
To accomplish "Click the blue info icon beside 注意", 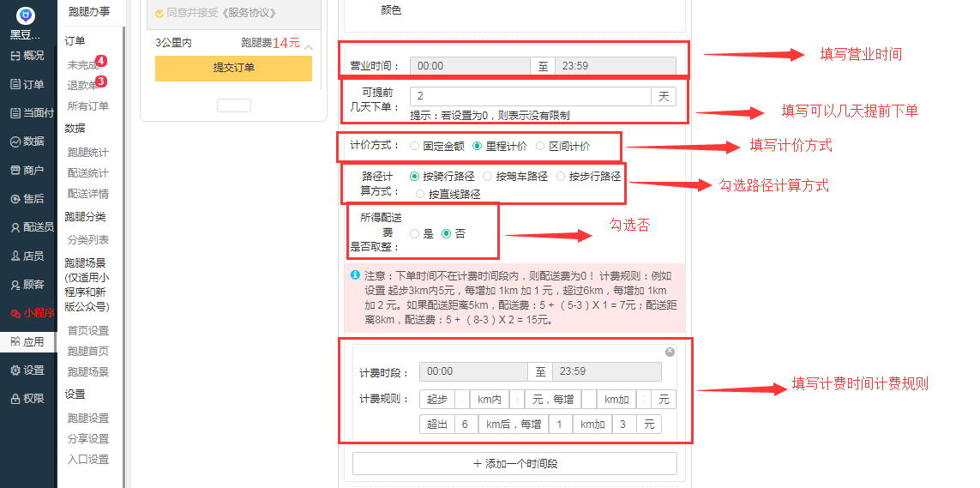I will pos(355,274).
